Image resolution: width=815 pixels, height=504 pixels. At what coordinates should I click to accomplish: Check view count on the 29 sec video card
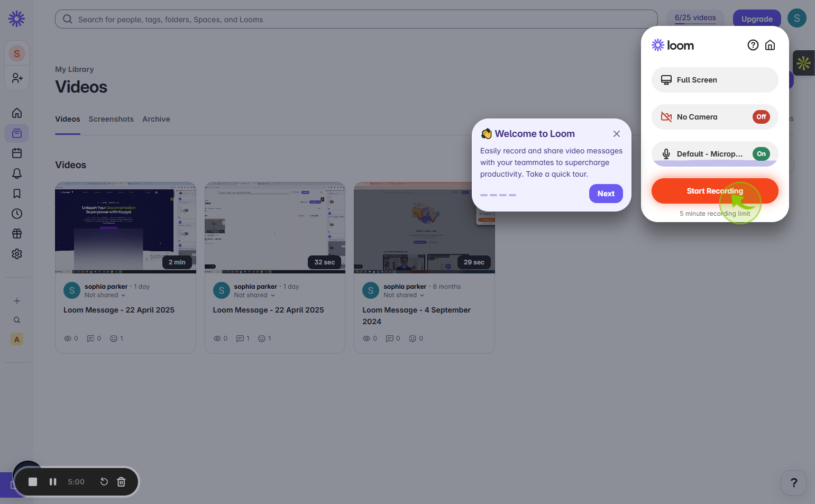pyautogui.click(x=370, y=338)
